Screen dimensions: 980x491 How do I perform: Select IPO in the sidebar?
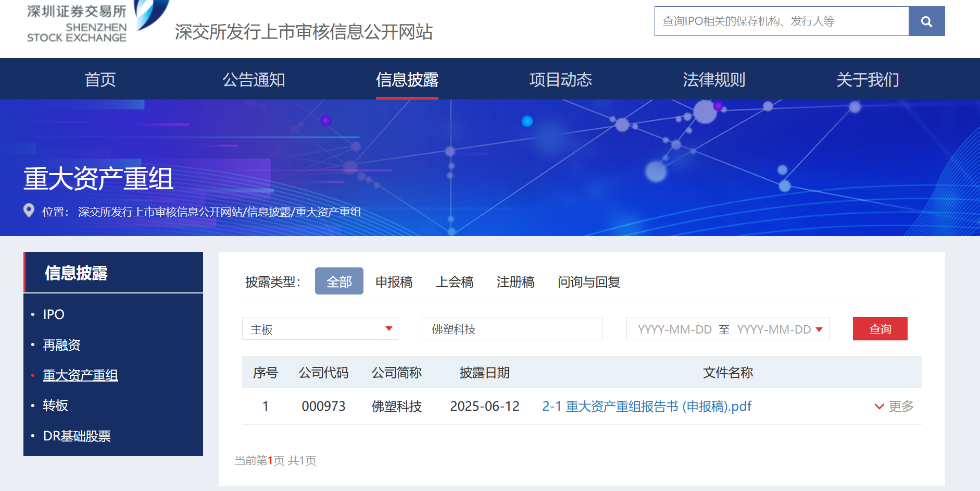coord(54,314)
